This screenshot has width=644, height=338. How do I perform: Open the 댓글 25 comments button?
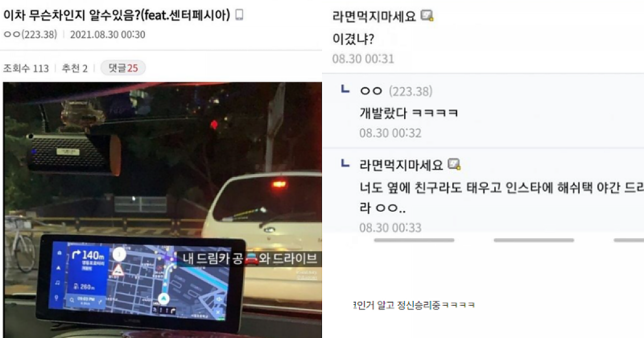pyautogui.click(x=123, y=68)
